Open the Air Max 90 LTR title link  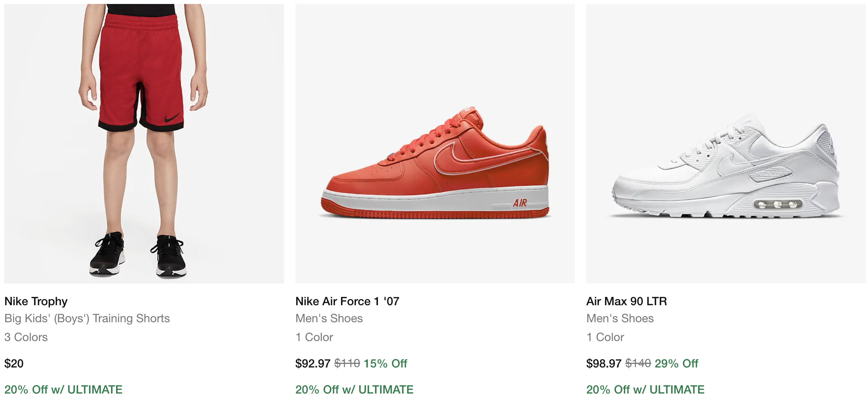coord(626,301)
